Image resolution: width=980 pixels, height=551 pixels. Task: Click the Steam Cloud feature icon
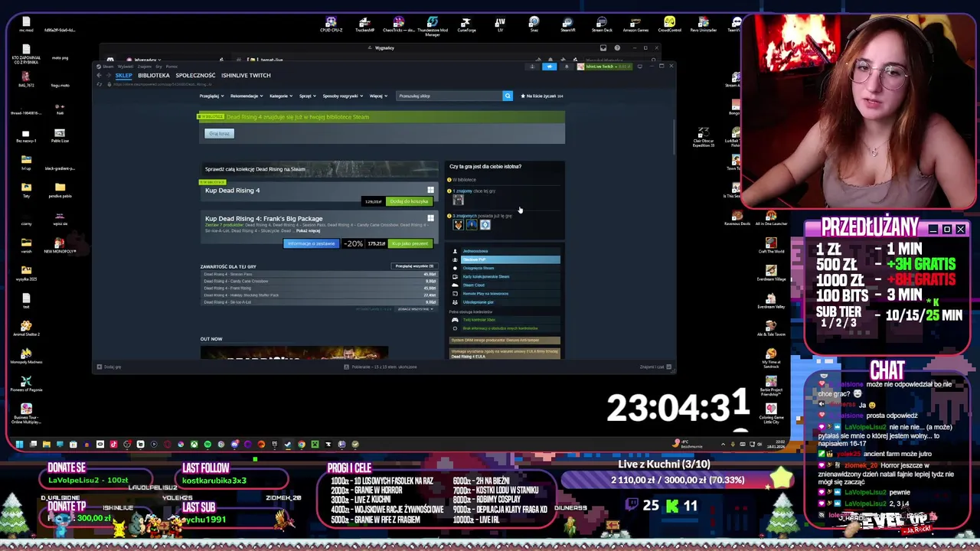(455, 285)
